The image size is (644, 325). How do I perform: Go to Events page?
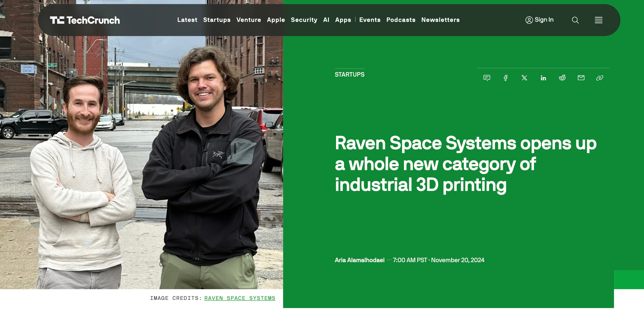370,20
